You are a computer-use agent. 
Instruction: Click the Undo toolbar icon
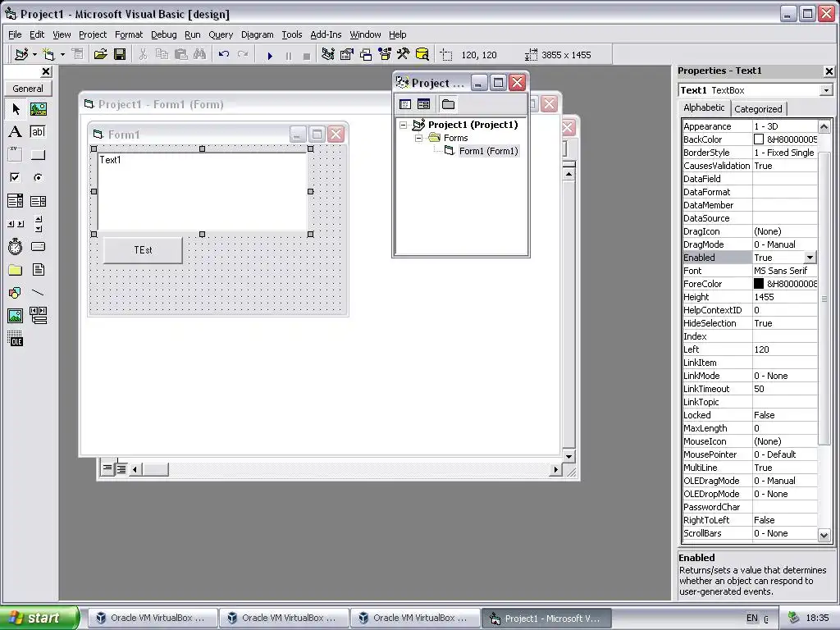click(223, 54)
